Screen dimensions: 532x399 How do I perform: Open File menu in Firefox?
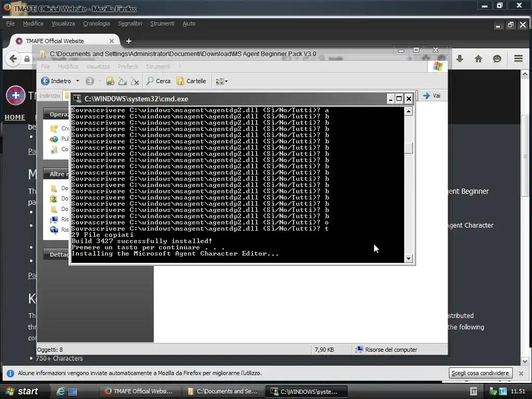tap(10, 23)
